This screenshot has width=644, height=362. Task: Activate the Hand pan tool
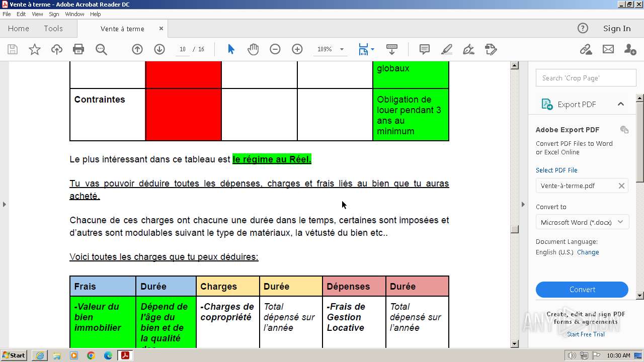coord(253,49)
